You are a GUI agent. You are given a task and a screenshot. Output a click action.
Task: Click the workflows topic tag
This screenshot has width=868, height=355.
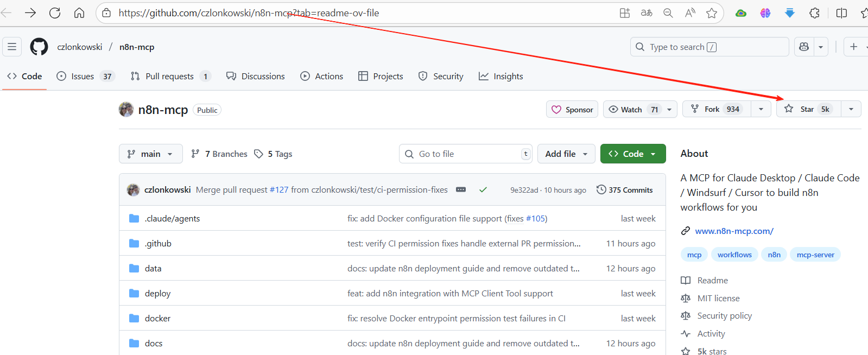pyautogui.click(x=734, y=255)
